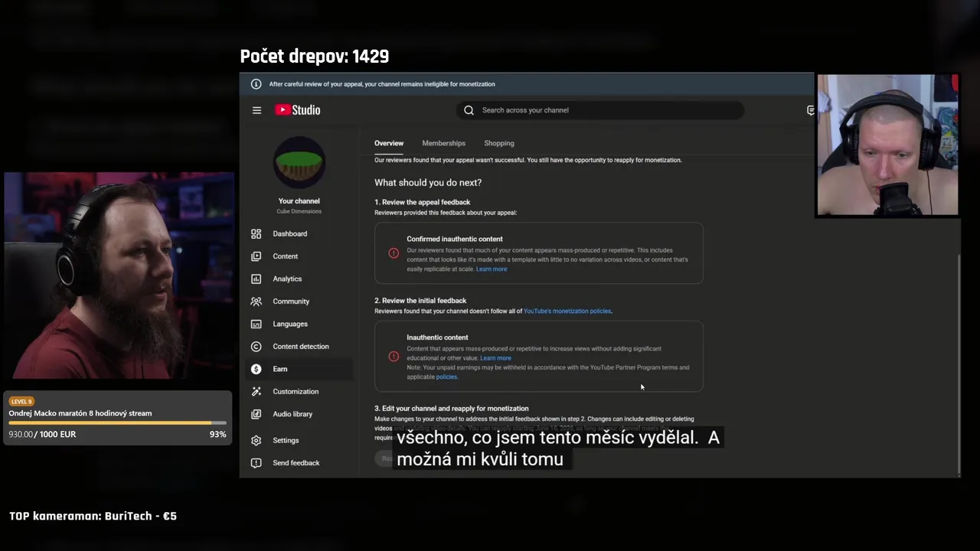Open the applicable policies link
The image size is (980, 551).
(x=446, y=377)
